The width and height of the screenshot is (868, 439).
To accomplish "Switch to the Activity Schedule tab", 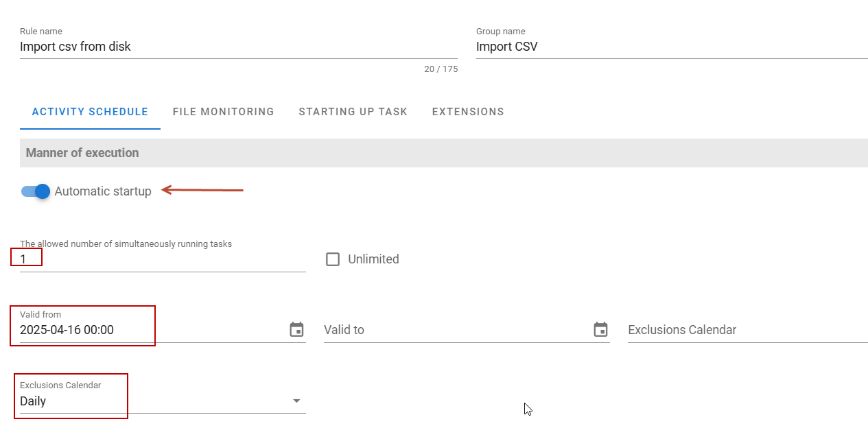I will pyautogui.click(x=90, y=112).
